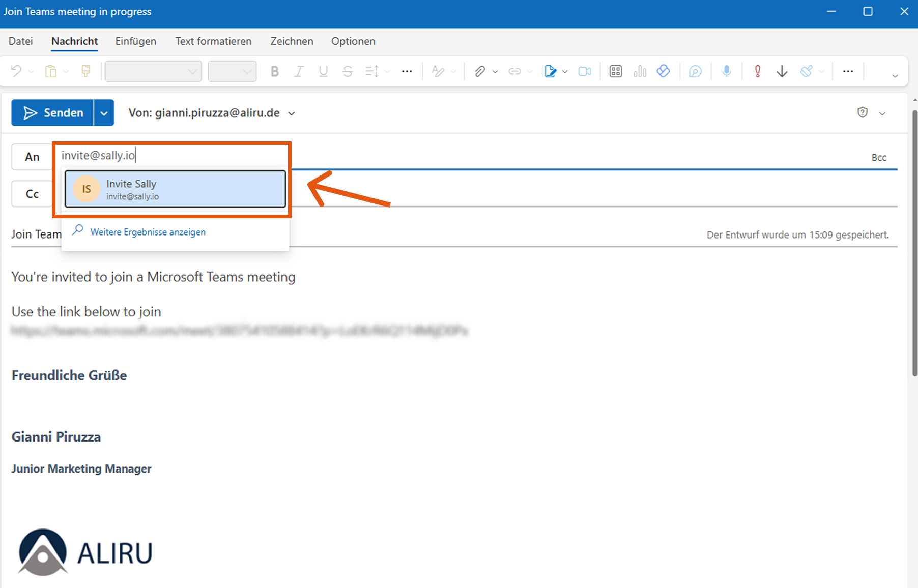Open the apps grid icon in toolbar
The width and height of the screenshot is (918, 588).
click(616, 72)
